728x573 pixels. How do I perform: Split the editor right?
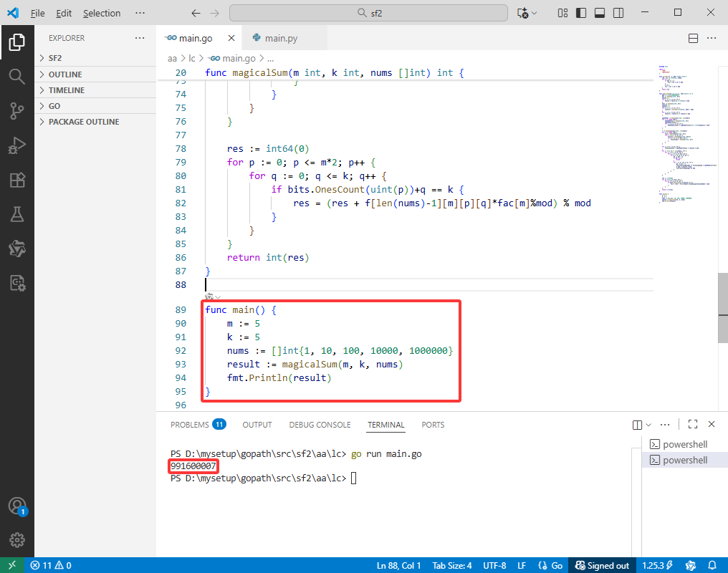693,38
